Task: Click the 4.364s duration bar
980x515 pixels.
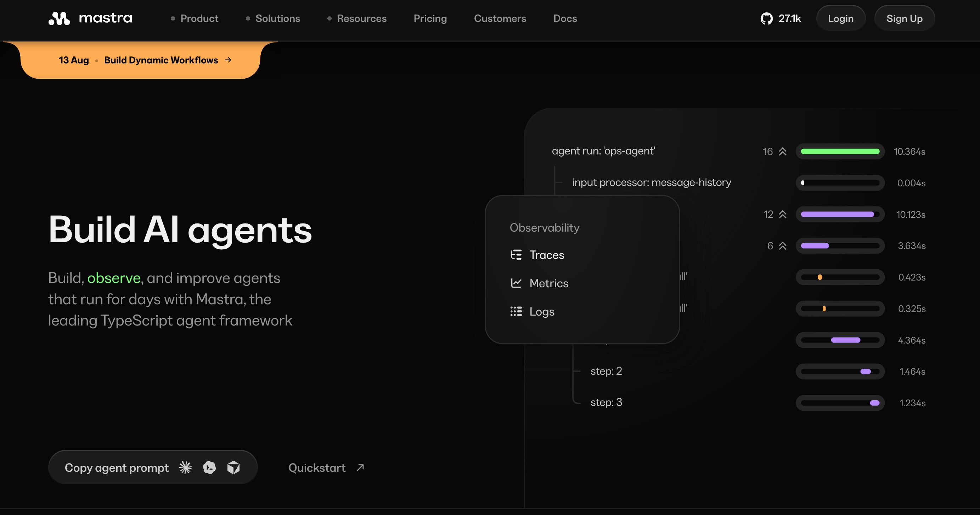Action: 840,340
